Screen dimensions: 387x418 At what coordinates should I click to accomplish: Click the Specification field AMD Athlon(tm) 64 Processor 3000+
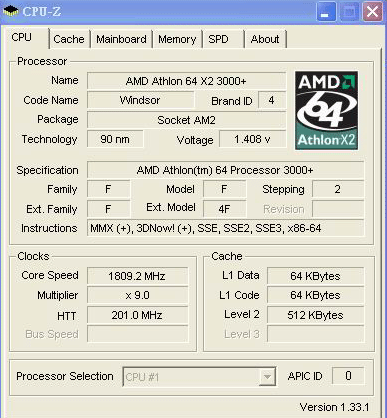point(225,170)
